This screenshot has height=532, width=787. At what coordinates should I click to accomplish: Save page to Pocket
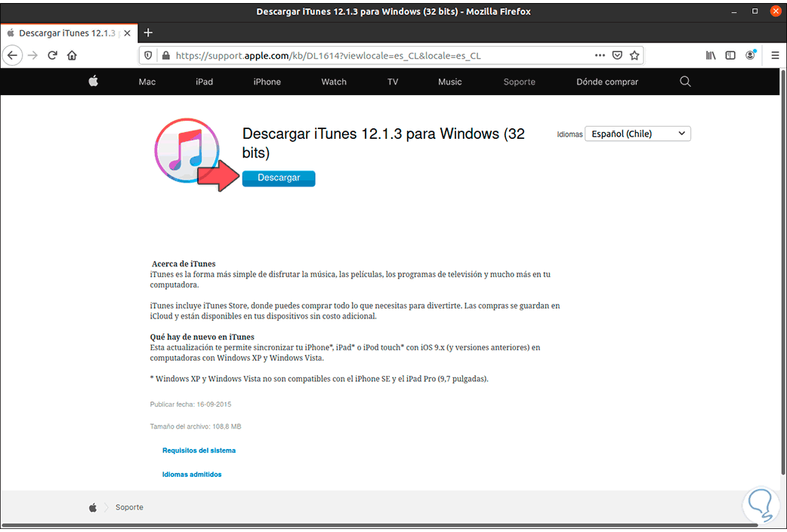[x=617, y=56]
